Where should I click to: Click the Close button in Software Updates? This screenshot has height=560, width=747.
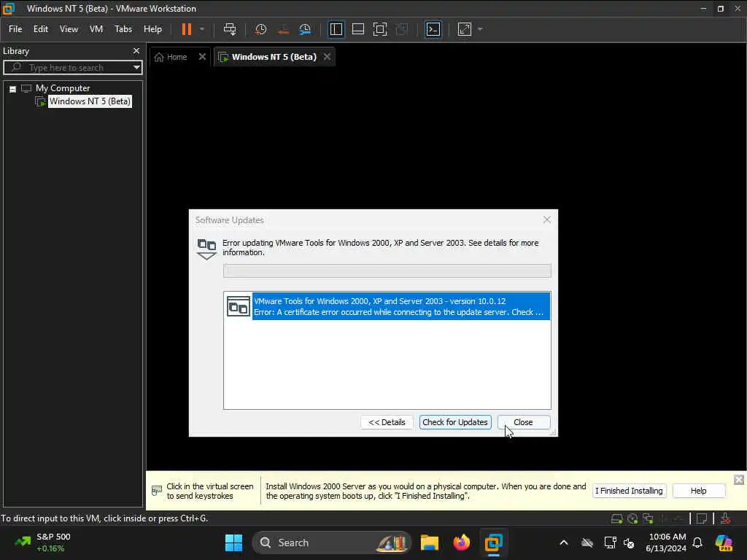tap(524, 422)
